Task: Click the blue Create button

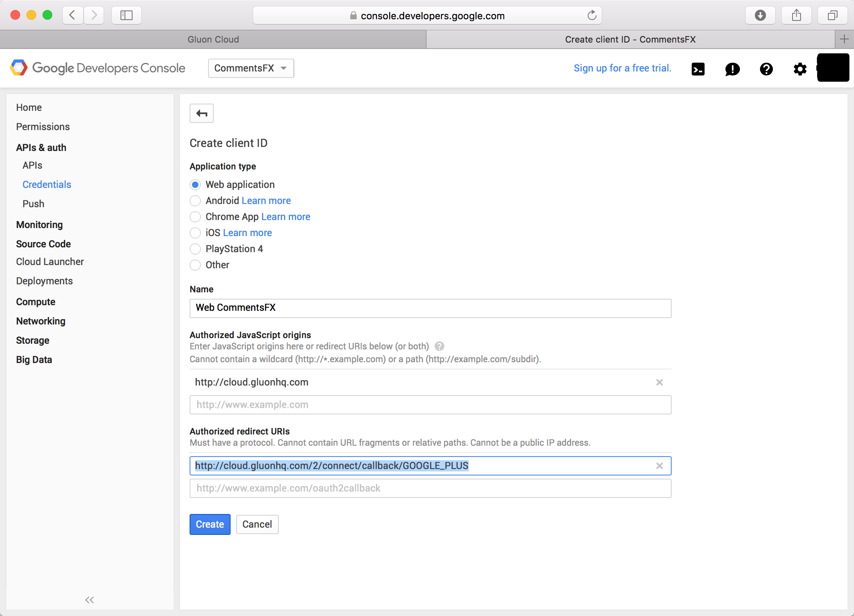Action: click(x=210, y=524)
